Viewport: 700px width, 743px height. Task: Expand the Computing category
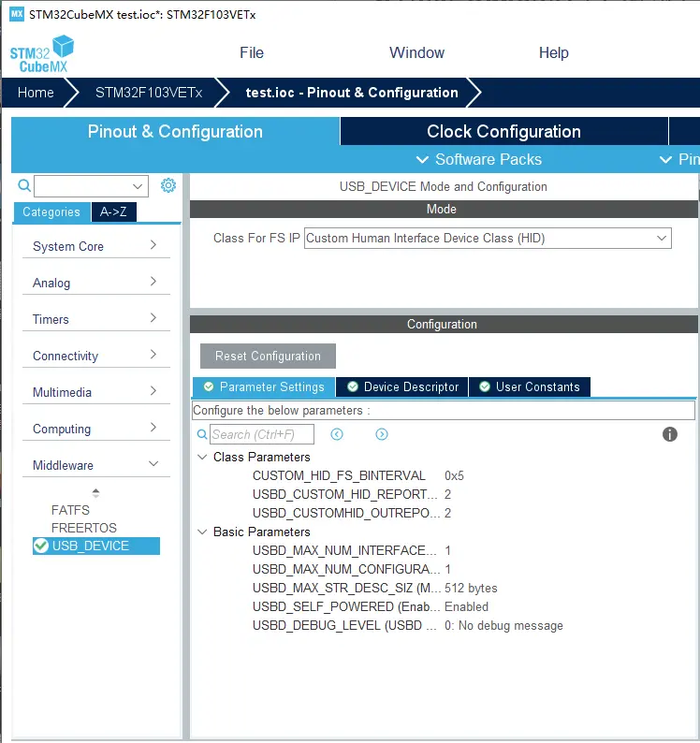[x=95, y=429]
